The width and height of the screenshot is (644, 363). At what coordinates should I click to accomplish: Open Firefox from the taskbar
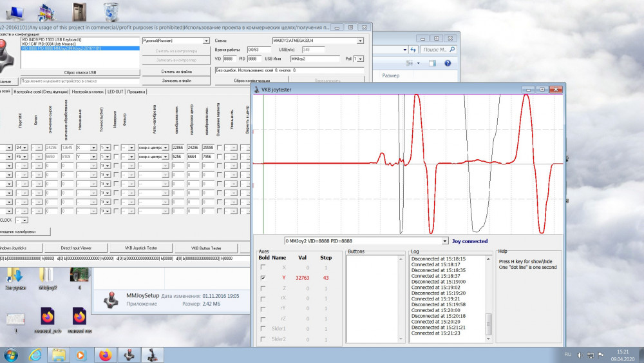(x=104, y=354)
